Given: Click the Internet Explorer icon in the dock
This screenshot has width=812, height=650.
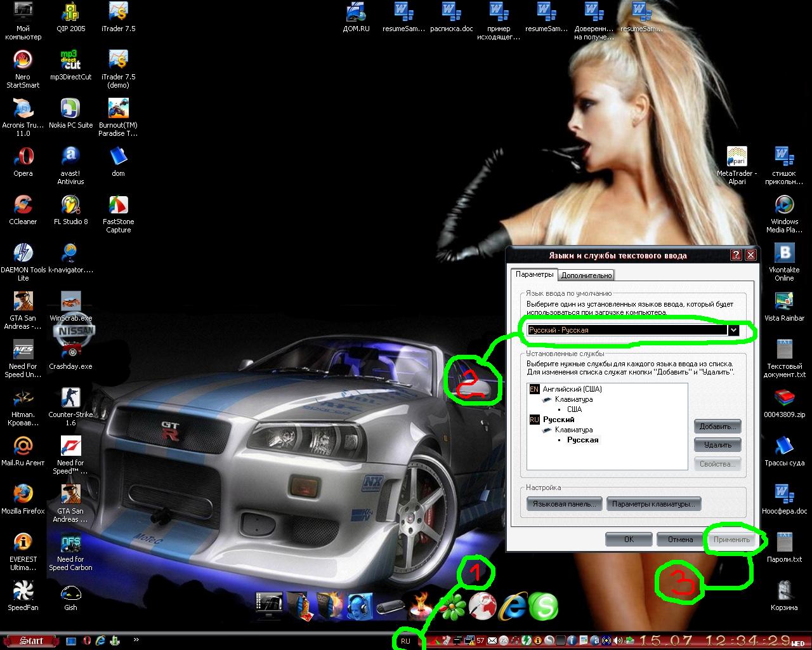Looking at the screenshot, I should click(514, 606).
